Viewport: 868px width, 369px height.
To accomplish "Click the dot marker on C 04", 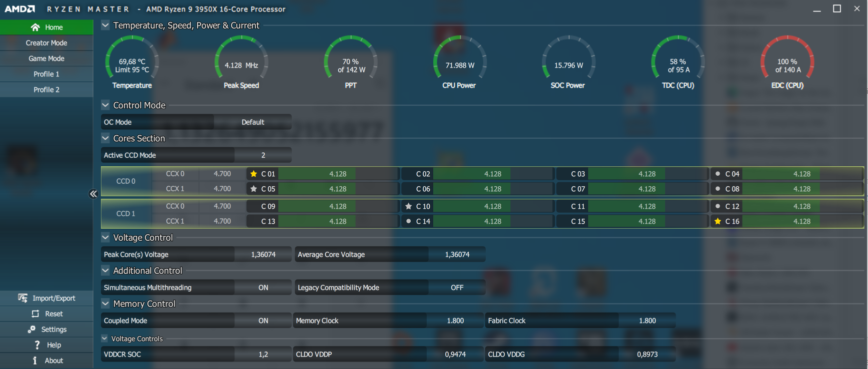I will (718, 174).
